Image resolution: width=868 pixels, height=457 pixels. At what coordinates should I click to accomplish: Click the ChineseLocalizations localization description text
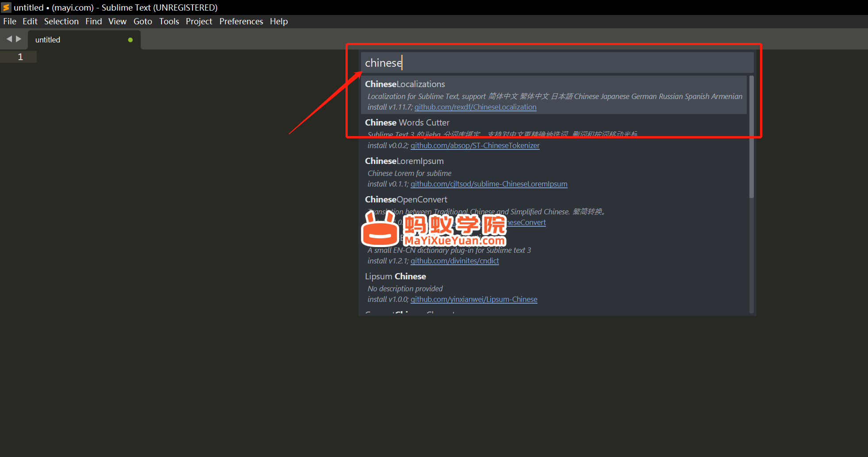click(555, 96)
